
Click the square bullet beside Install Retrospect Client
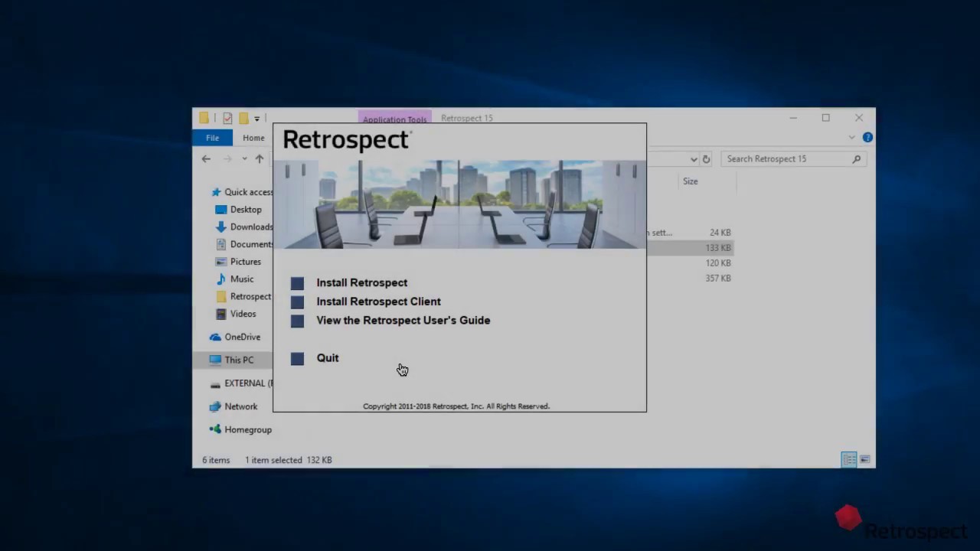click(297, 302)
